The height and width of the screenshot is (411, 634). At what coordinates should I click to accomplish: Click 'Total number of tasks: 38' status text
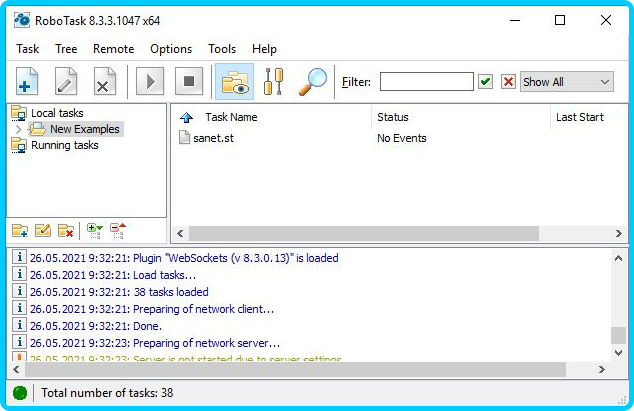pyautogui.click(x=107, y=393)
